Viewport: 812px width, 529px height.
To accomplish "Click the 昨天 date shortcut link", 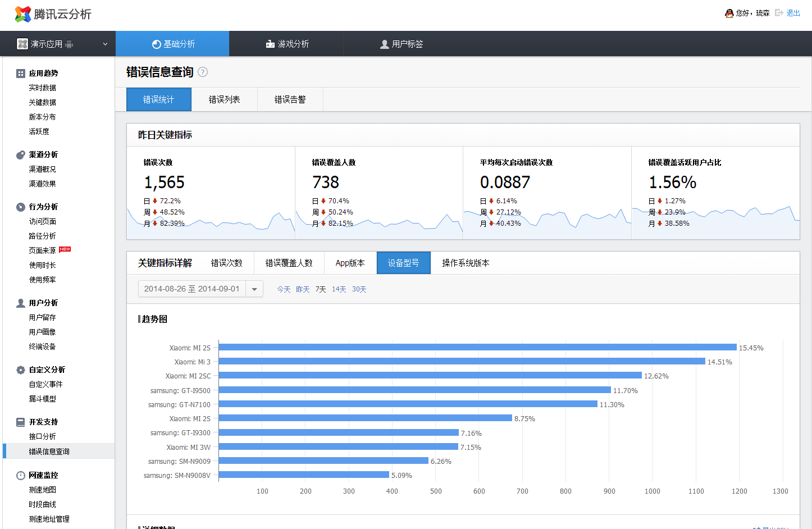I will click(x=303, y=289).
